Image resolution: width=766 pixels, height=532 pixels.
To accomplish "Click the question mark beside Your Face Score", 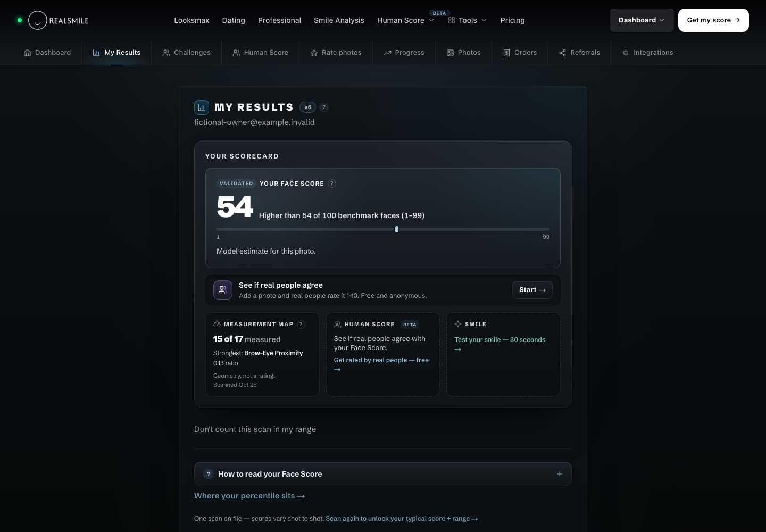I will pos(332,184).
